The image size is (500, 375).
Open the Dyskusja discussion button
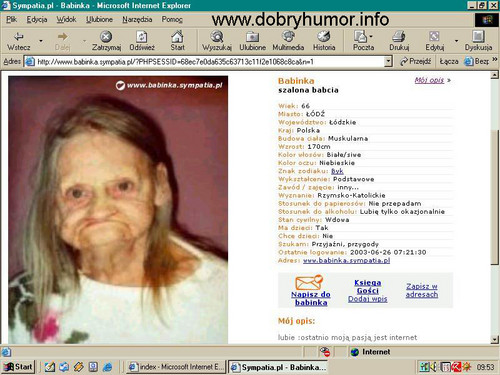pyautogui.click(x=478, y=41)
